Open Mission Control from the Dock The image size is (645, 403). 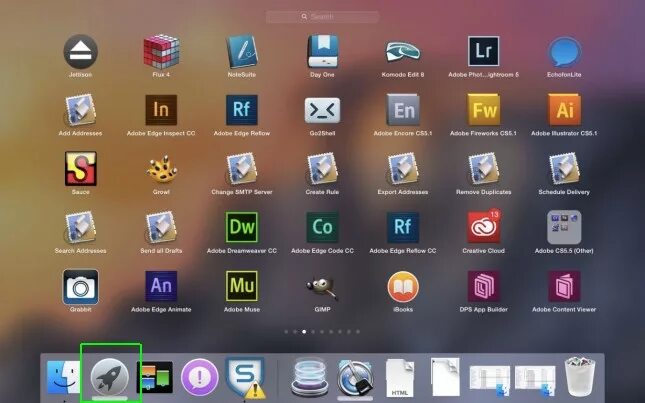point(155,377)
